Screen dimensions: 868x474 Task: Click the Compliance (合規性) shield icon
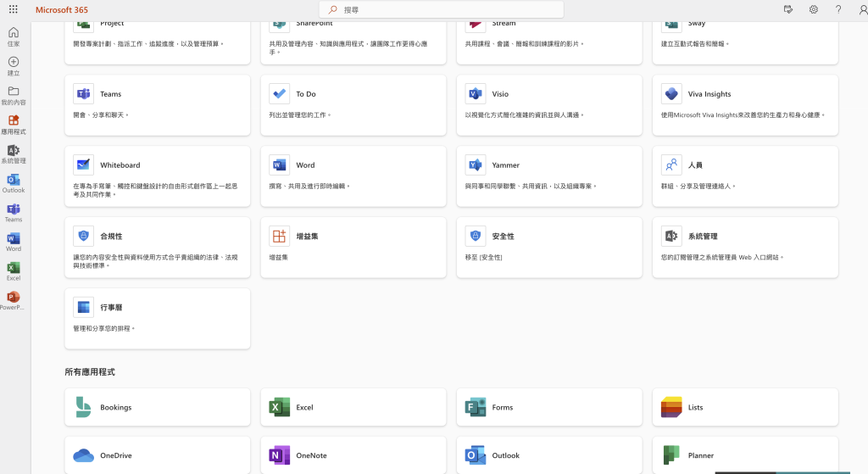(x=84, y=236)
